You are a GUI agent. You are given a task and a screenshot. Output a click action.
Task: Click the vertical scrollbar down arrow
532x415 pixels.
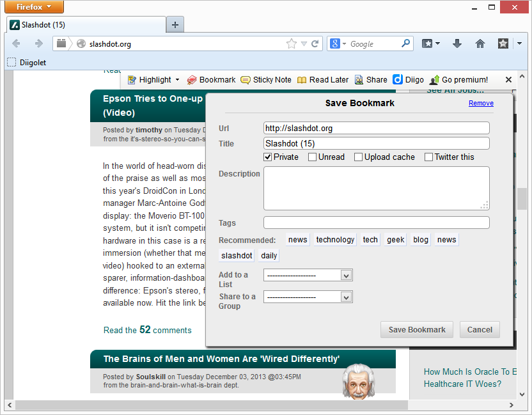tap(522, 395)
